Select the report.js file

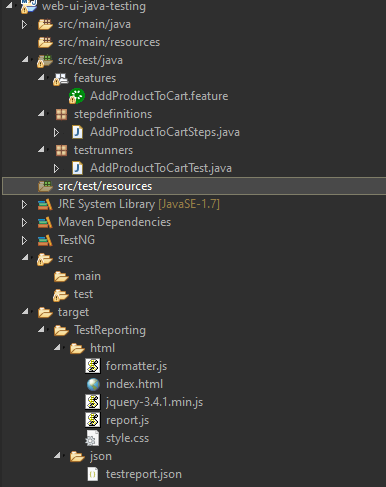[127, 420]
